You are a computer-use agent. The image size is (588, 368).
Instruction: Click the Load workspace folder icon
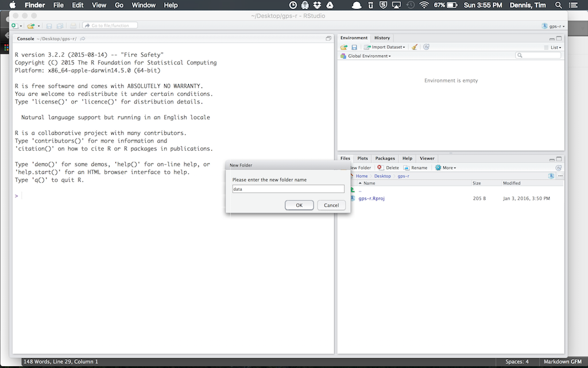click(344, 47)
